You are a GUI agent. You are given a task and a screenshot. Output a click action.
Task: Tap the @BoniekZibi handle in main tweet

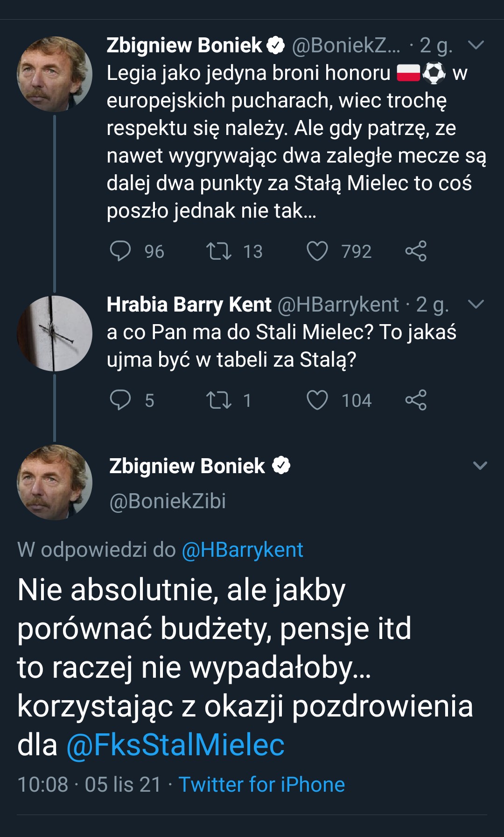(x=168, y=501)
